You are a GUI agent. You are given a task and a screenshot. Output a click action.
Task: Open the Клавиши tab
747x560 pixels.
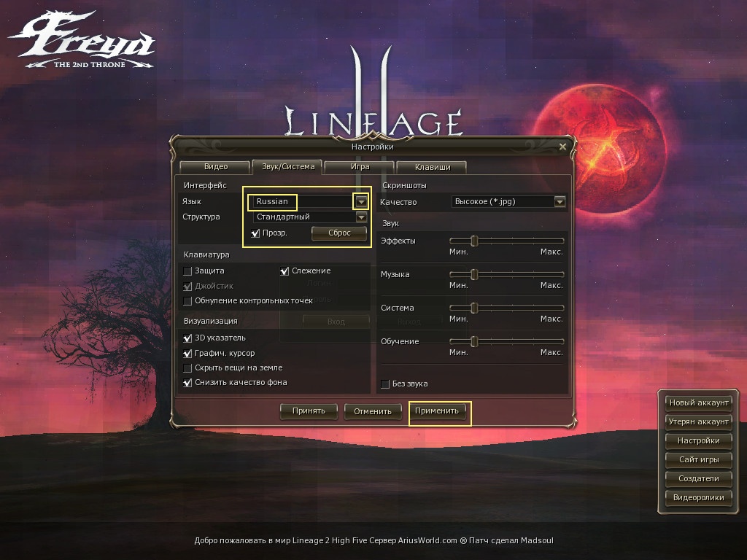tap(432, 167)
